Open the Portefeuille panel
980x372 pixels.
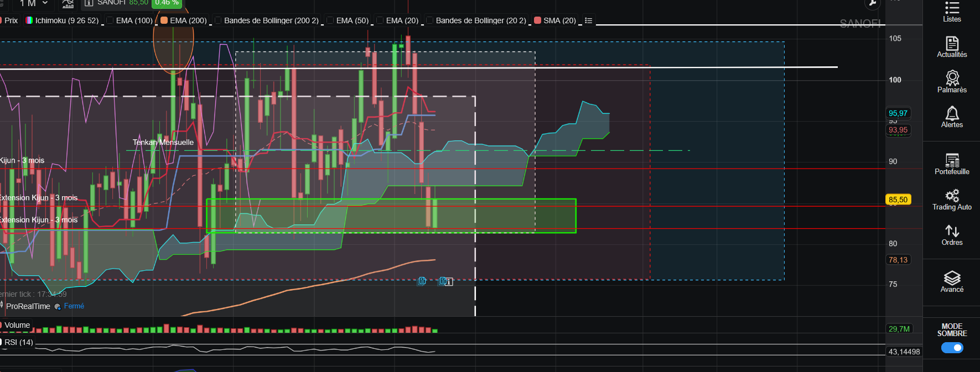coord(952,164)
